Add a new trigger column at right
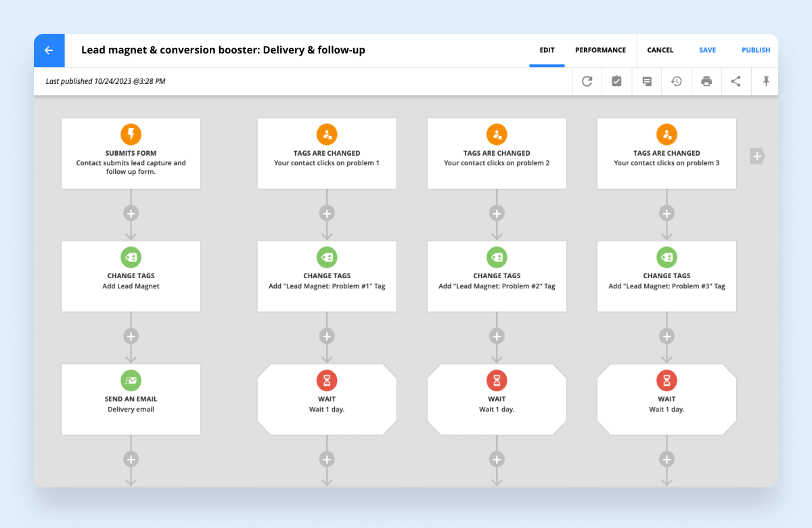This screenshot has height=528, width=812. (757, 156)
